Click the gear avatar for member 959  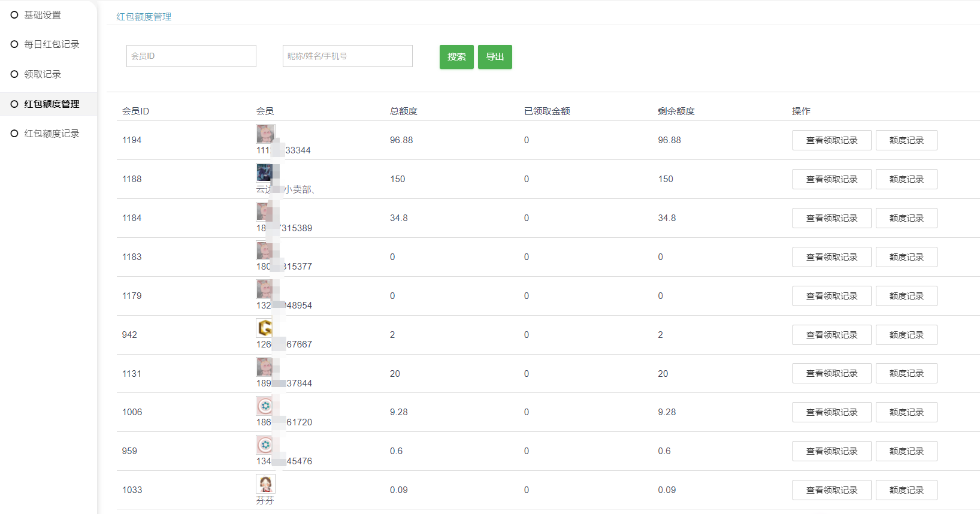coord(265,445)
